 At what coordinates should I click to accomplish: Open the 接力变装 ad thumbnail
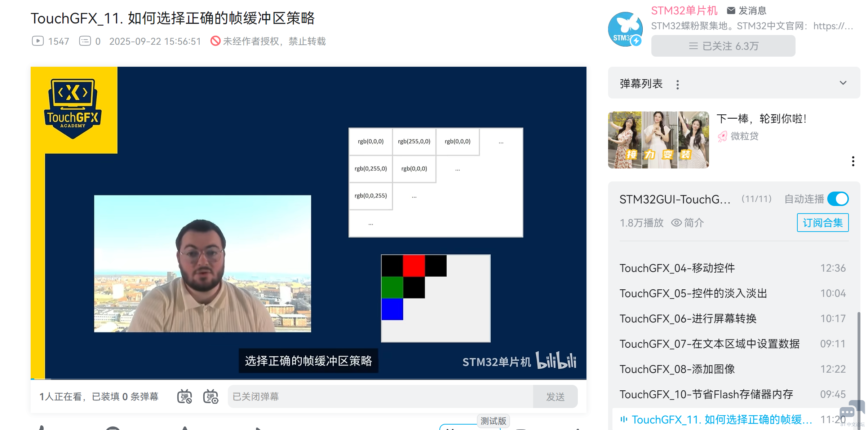coord(658,140)
